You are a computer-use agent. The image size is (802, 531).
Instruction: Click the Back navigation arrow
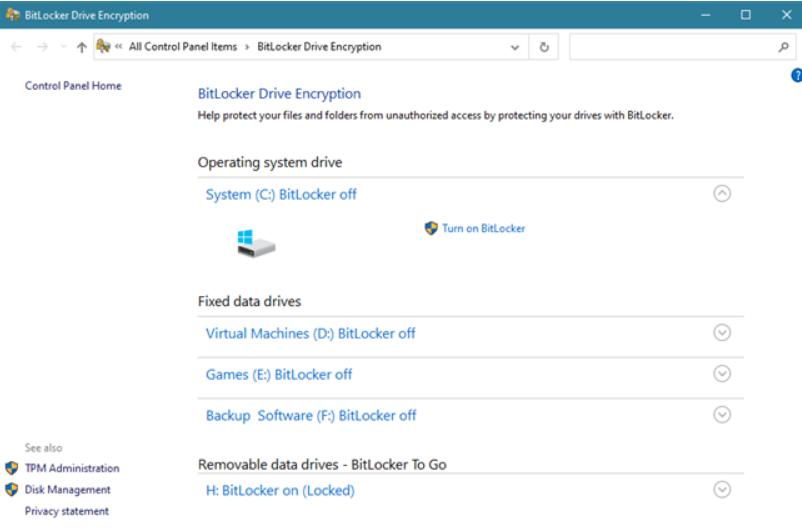16,47
